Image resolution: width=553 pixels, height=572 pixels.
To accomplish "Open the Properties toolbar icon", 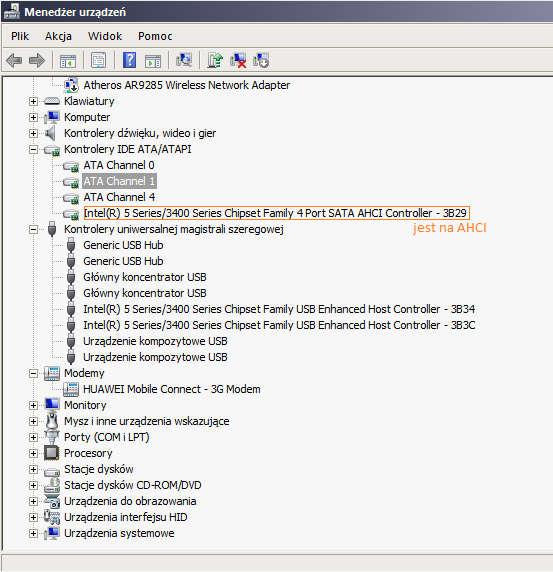I will 98,60.
